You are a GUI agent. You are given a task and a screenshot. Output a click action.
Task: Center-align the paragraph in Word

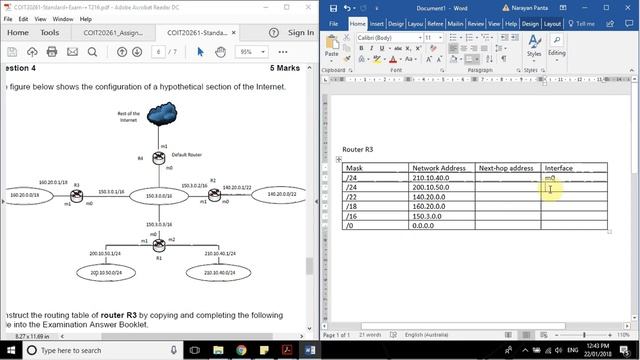click(x=464, y=48)
